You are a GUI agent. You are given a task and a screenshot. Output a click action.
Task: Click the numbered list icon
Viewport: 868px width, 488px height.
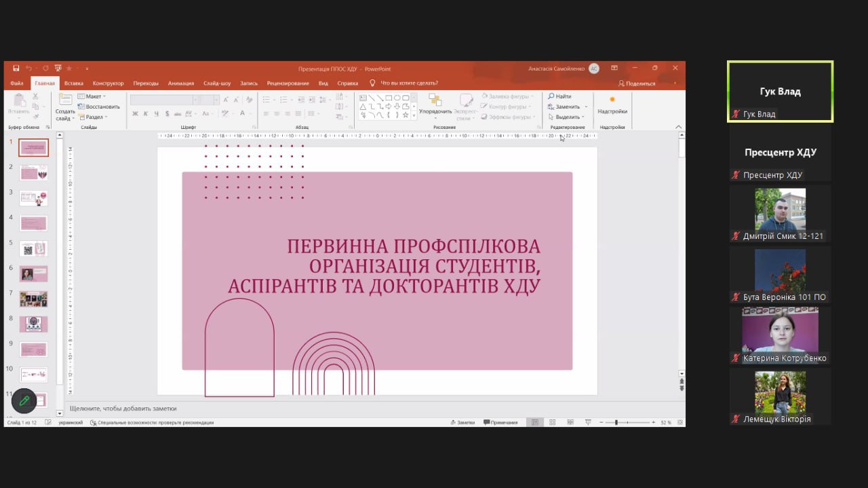pos(284,100)
